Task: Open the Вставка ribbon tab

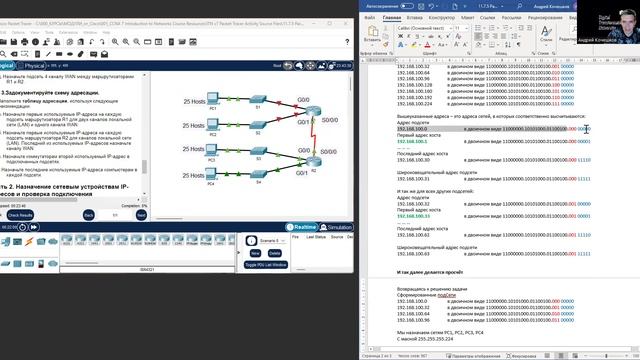Action: pyautogui.click(x=414, y=18)
